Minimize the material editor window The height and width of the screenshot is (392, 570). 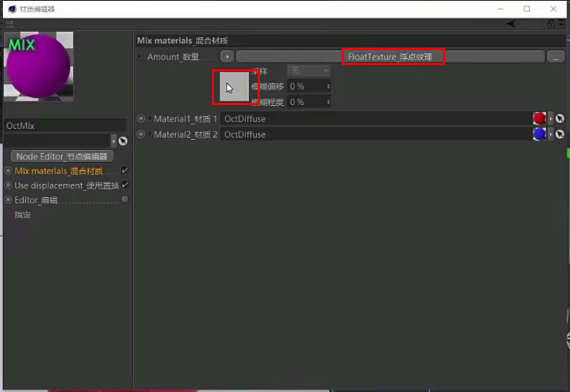[x=500, y=9]
